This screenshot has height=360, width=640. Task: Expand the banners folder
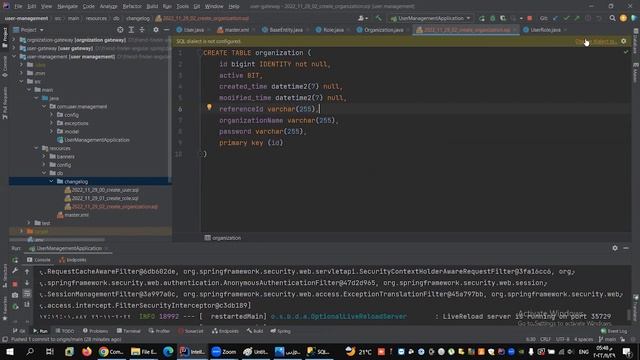point(44,156)
